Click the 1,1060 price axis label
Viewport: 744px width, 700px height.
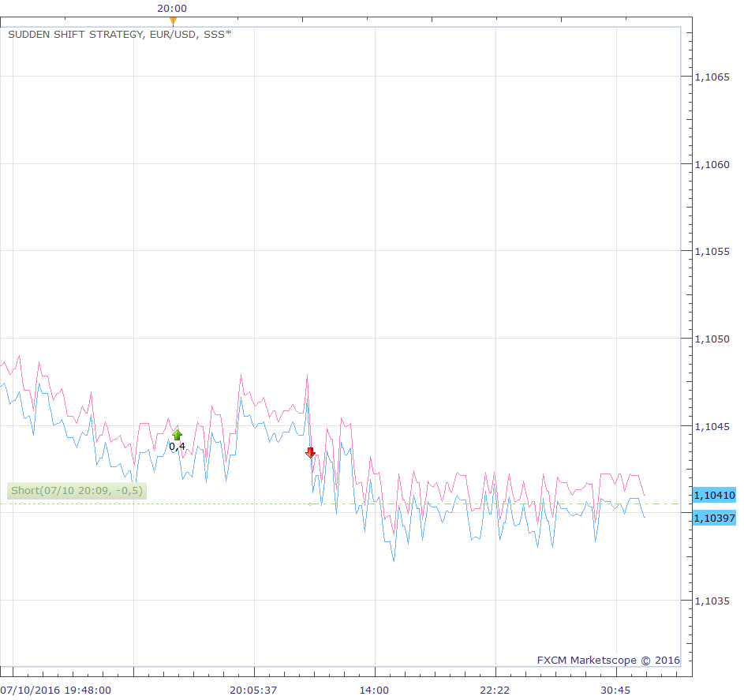click(712, 165)
